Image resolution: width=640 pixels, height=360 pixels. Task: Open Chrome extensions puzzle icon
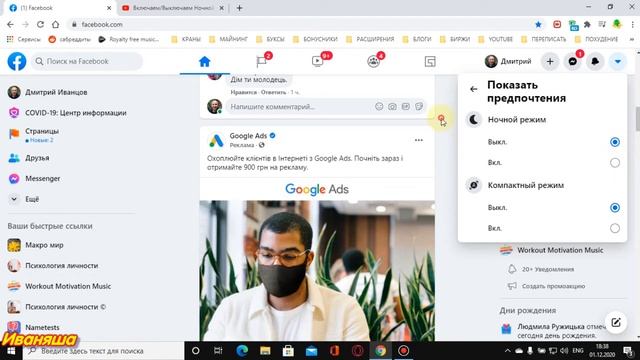587,24
